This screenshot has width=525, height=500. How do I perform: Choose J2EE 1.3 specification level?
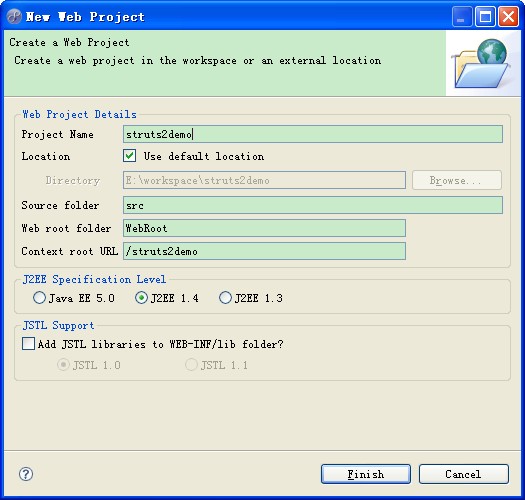(x=225, y=297)
